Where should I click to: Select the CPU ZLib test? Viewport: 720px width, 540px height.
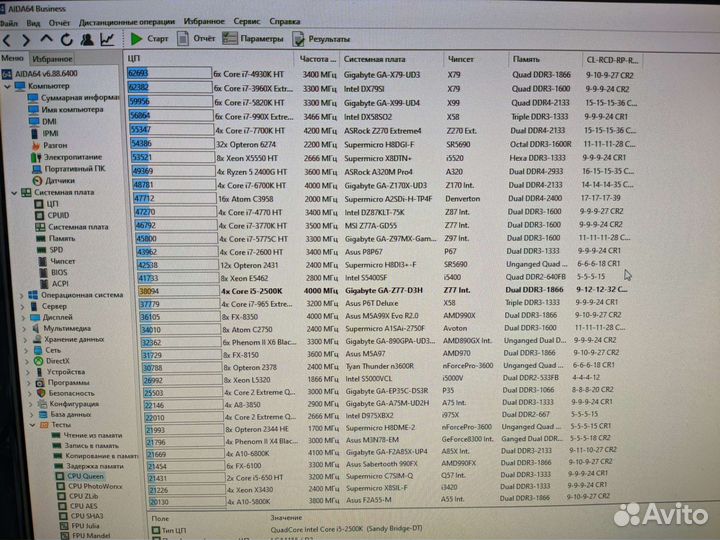pyautogui.click(x=77, y=496)
